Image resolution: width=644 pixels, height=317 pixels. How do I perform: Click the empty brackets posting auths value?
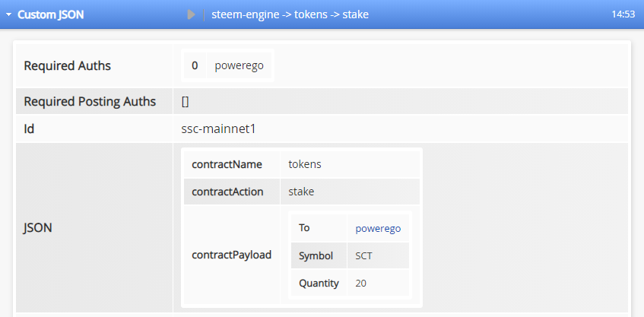(x=186, y=101)
